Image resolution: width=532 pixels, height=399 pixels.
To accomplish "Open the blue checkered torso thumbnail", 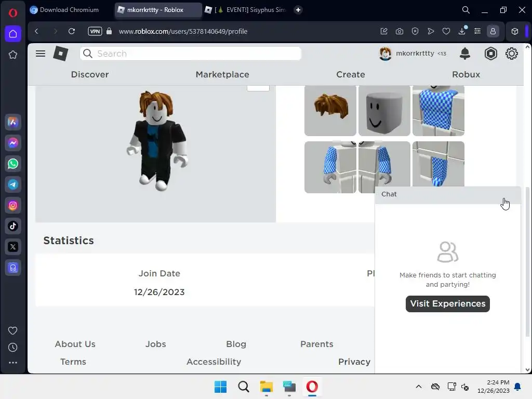I will pyautogui.click(x=438, y=111).
